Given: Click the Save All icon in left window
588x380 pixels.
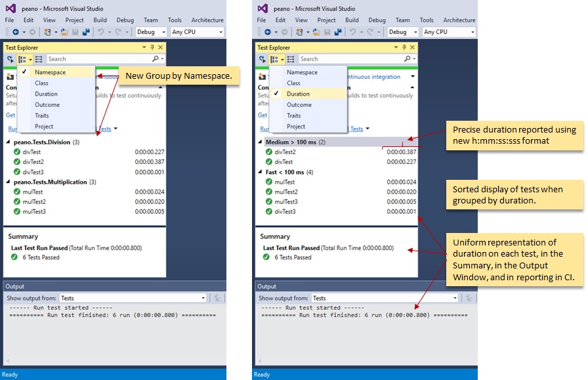Looking at the screenshot, I should click(86, 32).
